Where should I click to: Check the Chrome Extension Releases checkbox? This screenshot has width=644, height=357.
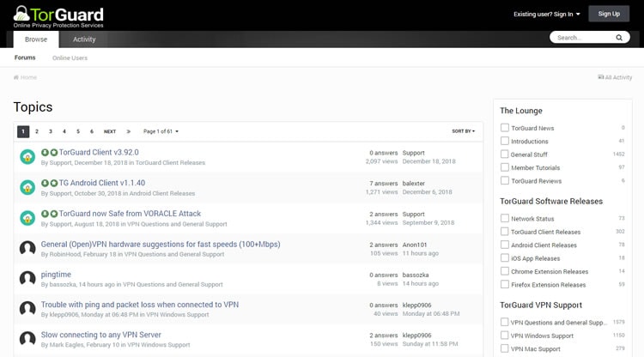505,271
